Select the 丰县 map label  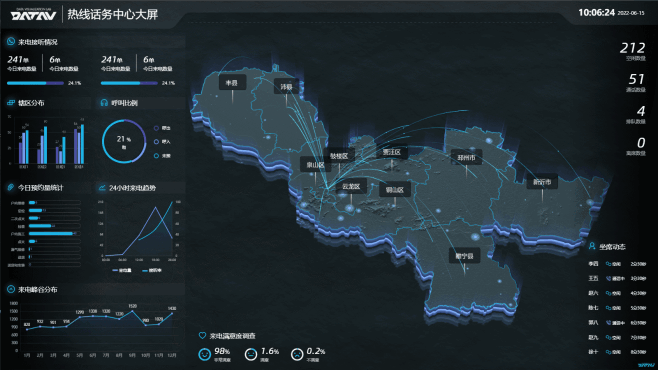pos(232,83)
